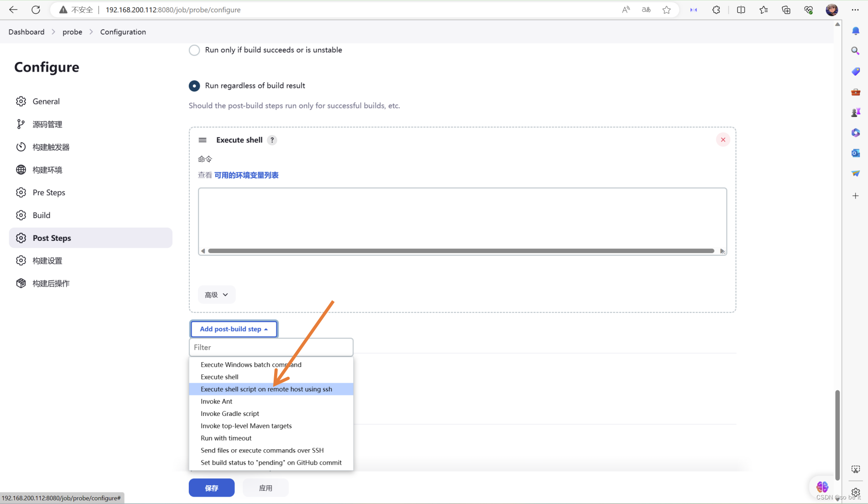Screen dimensions: 868x504
Task: Expand breadcrumb chevron after Dashboard
Action: click(x=53, y=32)
